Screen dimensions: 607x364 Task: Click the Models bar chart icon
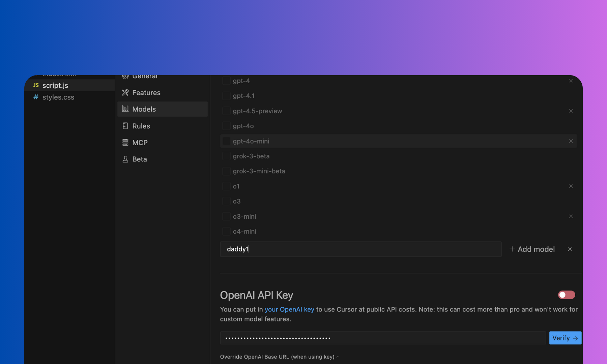coord(125,109)
